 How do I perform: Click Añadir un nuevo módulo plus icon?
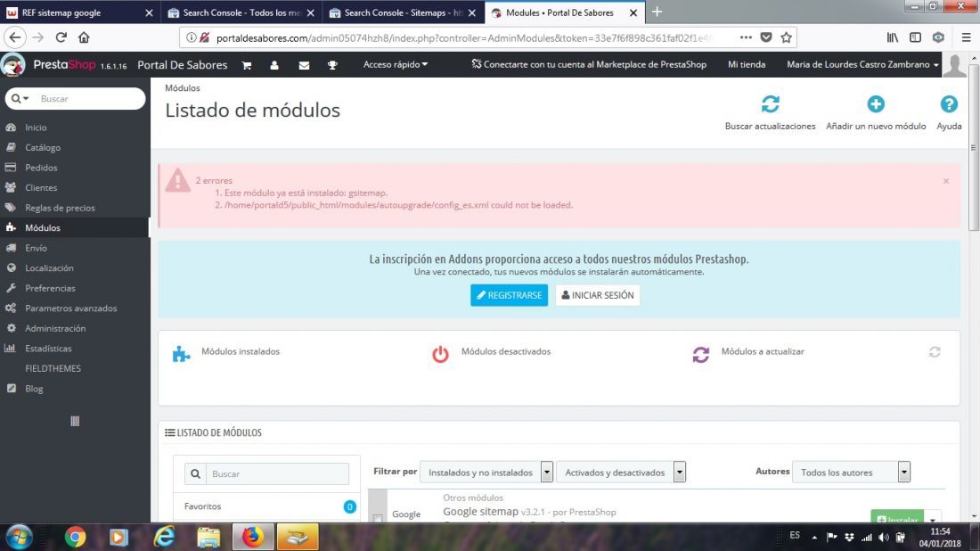tap(876, 103)
